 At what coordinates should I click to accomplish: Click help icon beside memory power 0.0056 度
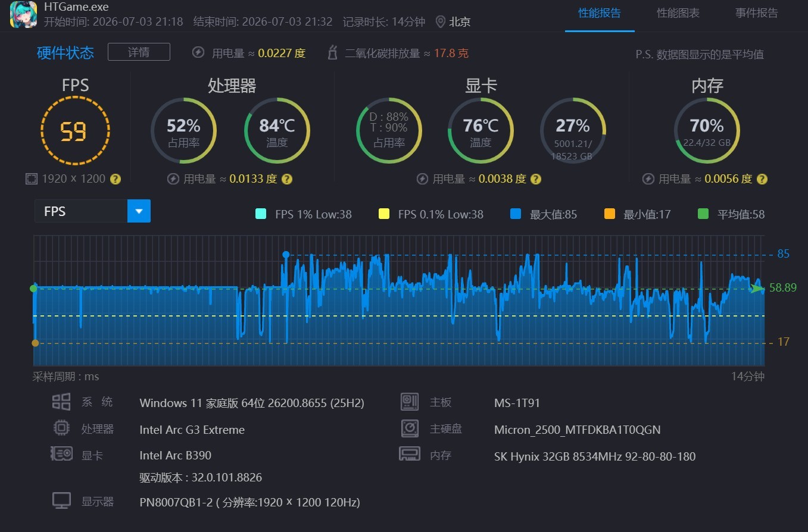click(762, 179)
